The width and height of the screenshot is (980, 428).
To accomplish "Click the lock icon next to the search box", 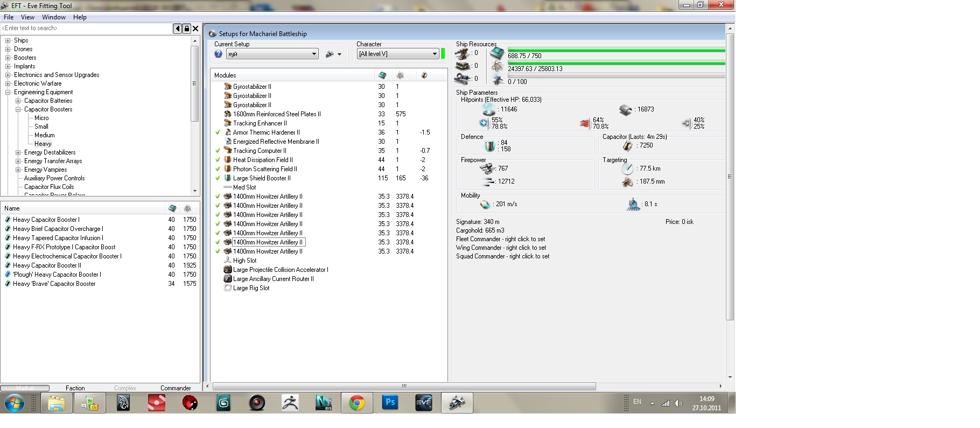I will click(x=186, y=29).
